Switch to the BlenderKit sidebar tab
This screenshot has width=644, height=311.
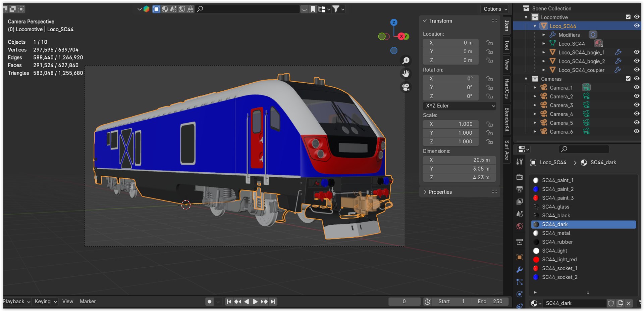coord(507,120)
